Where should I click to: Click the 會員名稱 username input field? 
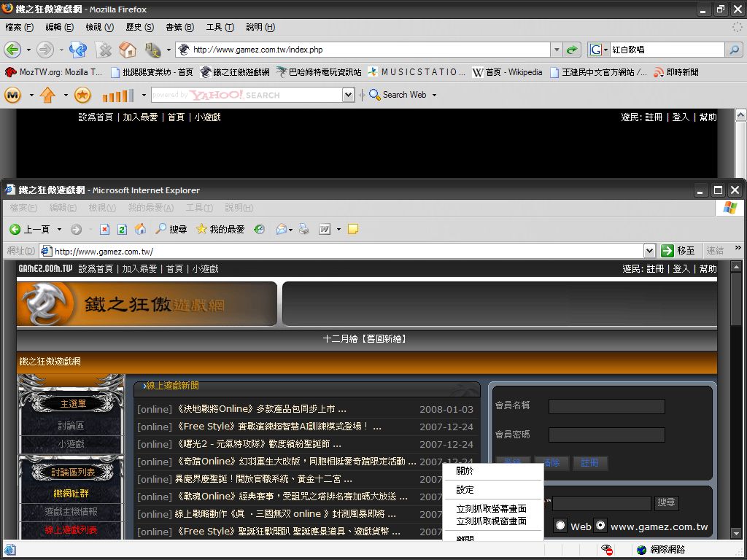tap(606, 406)
